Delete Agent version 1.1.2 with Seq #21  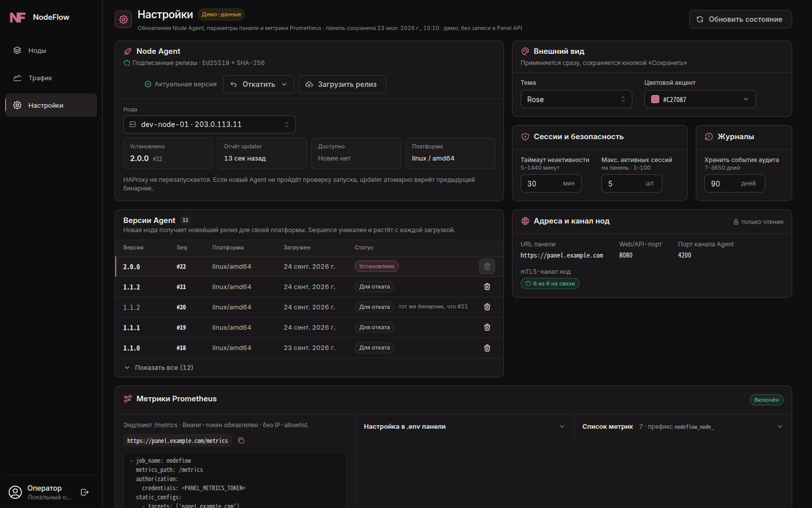click(x=487, y=287)
